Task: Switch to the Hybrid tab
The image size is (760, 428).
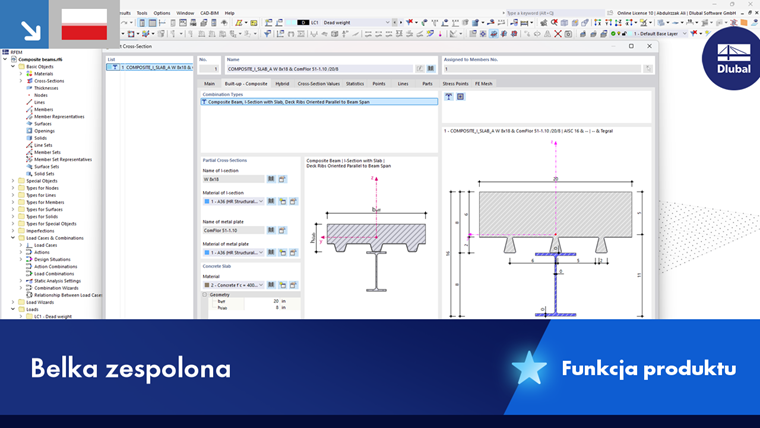Action: pyautogui.click(x=282, y=84)
